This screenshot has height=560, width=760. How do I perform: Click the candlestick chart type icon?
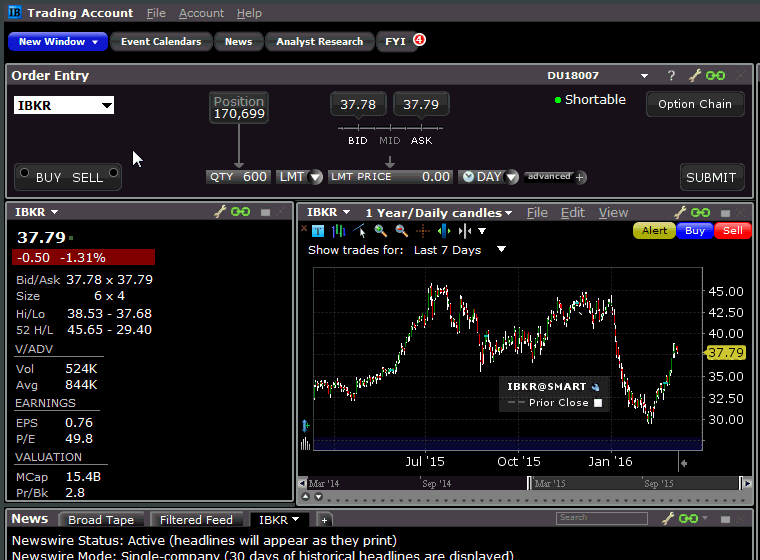coord(339,231)
